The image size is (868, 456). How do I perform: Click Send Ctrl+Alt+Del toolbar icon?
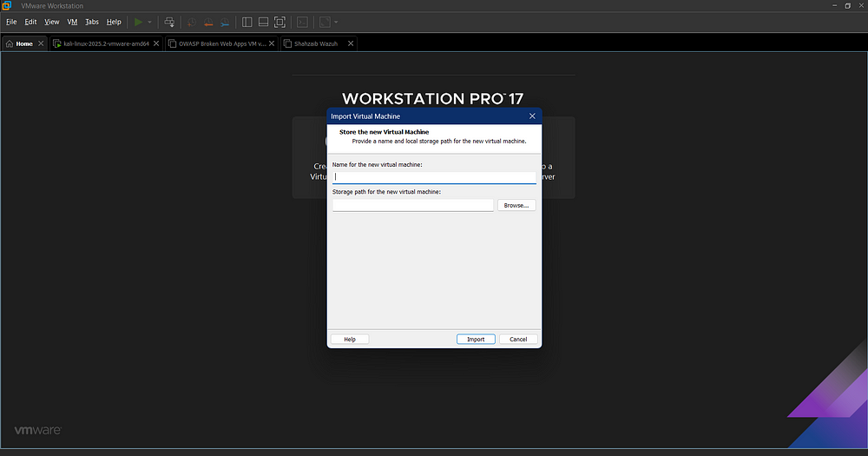click(169, 23)
